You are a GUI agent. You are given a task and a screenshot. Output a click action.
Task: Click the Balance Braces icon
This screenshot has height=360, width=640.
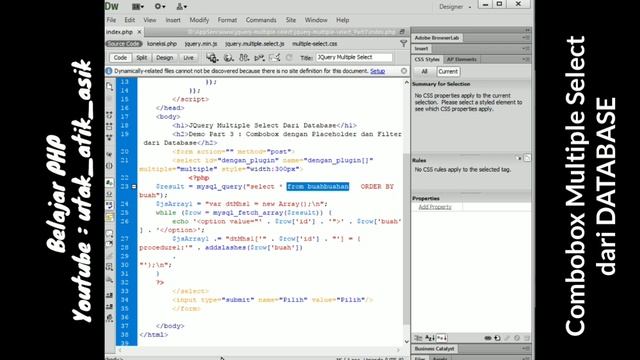pos(109,165)
